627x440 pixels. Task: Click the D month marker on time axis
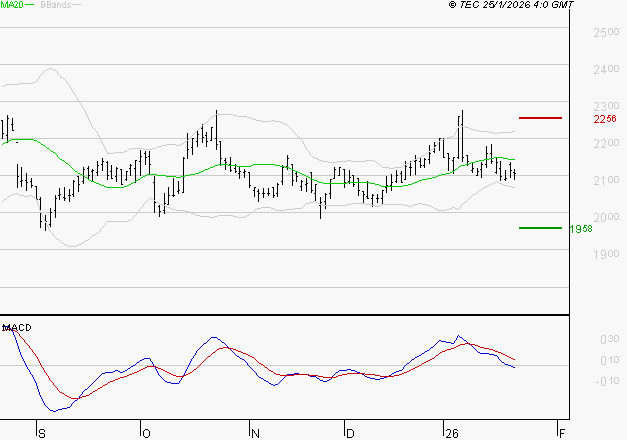[x=350, y=434]
